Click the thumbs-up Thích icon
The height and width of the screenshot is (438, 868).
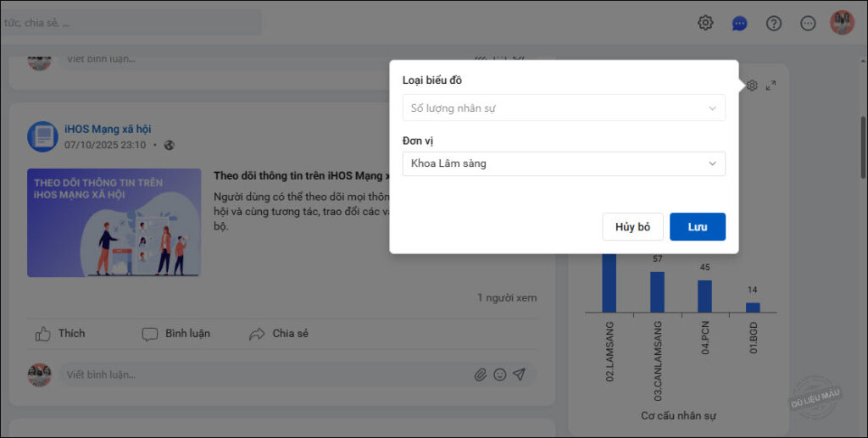42,334
